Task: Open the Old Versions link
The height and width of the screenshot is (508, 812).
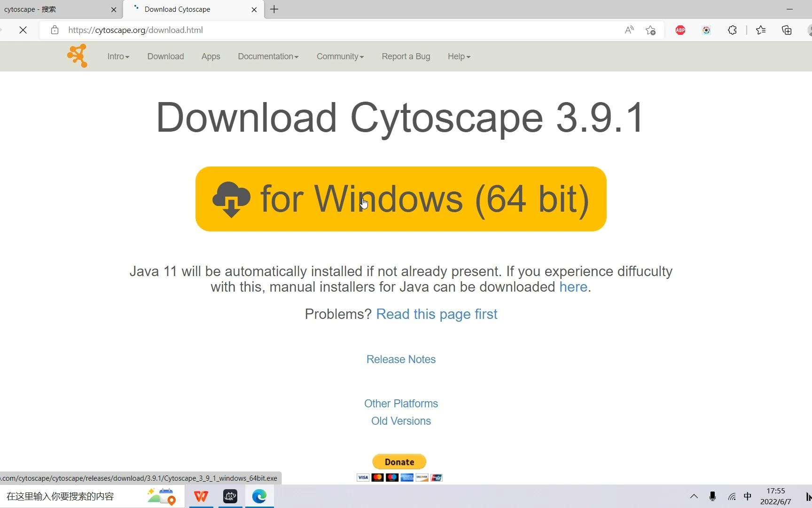Action: 401,421
